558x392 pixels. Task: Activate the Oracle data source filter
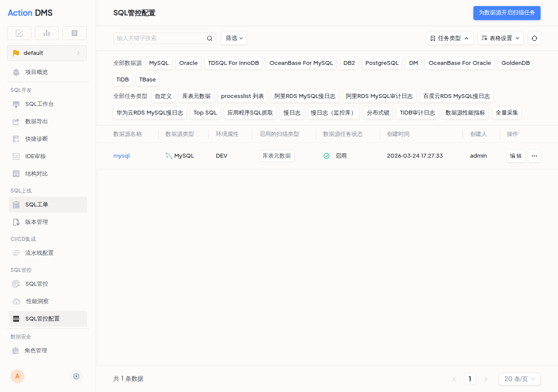click(188, 63)
